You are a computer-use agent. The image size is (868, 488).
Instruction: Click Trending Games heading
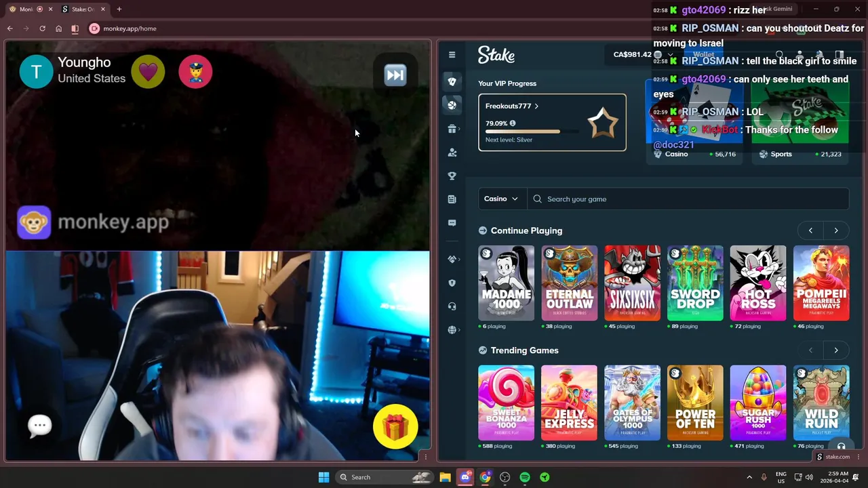(x=524, y=350)
